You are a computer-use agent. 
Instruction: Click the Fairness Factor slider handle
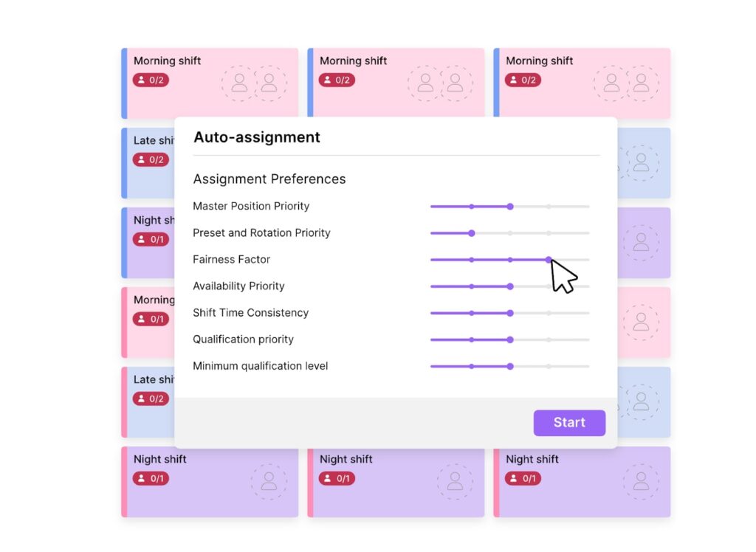click(548, 259)
